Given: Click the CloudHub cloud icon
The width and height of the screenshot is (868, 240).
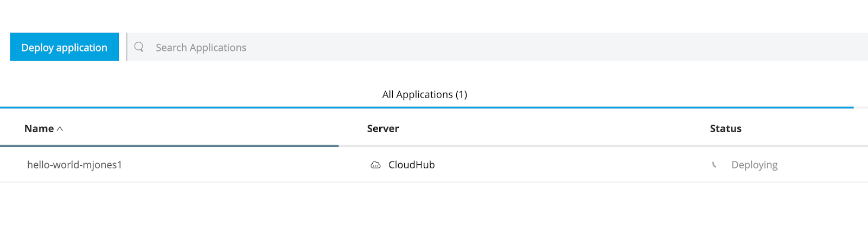Looking at the screenshot, I should (375, 165).
